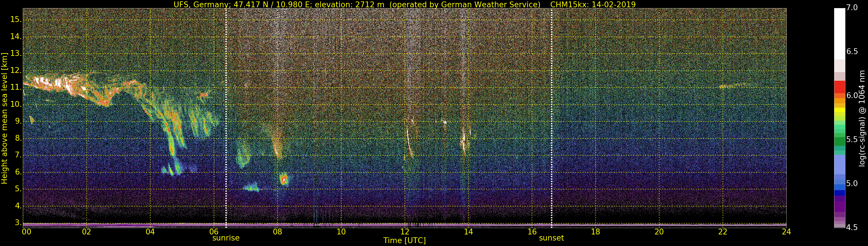
Task: Click the 'Time [UTC]' axis label
Action: point(404,241)
